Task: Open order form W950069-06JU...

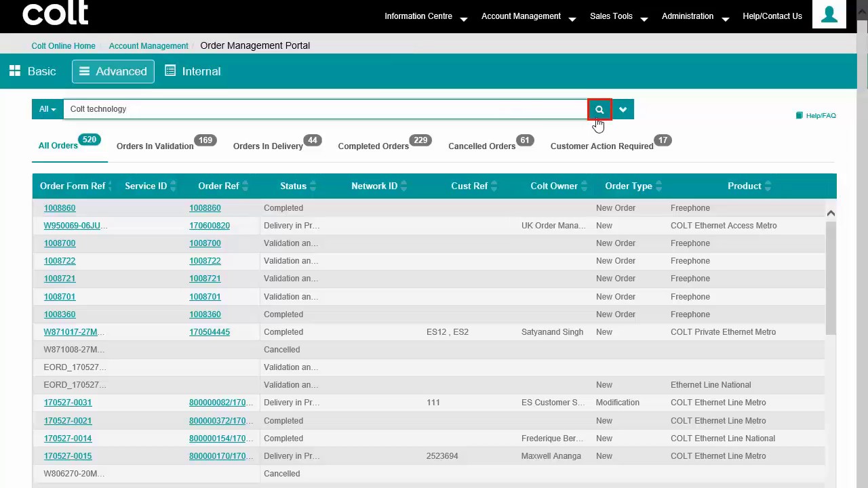Action: coord(75,226)
